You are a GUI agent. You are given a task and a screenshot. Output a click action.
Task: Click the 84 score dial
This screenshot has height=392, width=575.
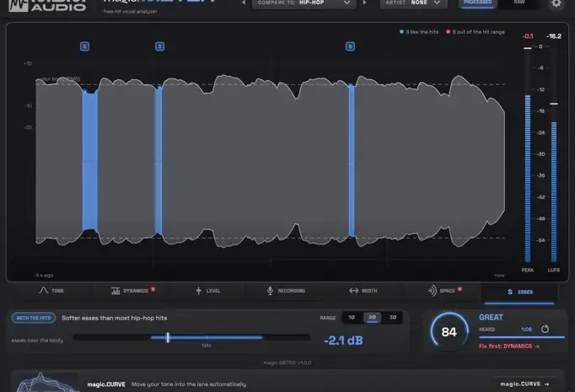[449, 331]
